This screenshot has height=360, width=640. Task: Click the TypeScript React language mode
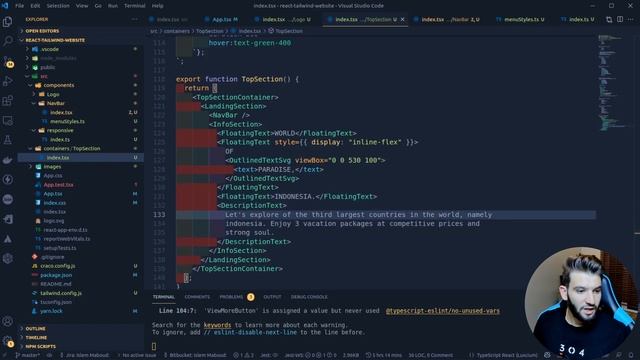tap(506, 355)
